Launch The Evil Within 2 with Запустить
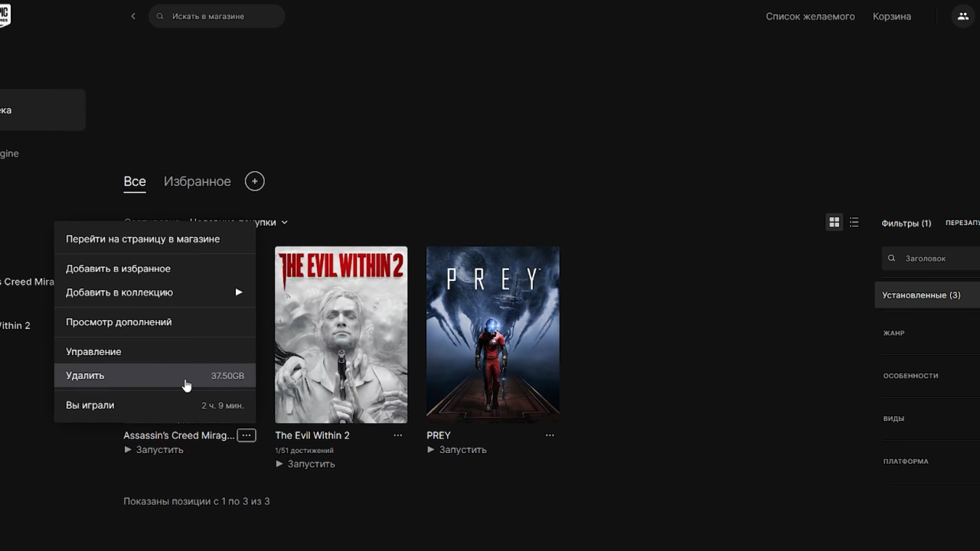The width and height of the screenshot is (980, 551). 305,465
